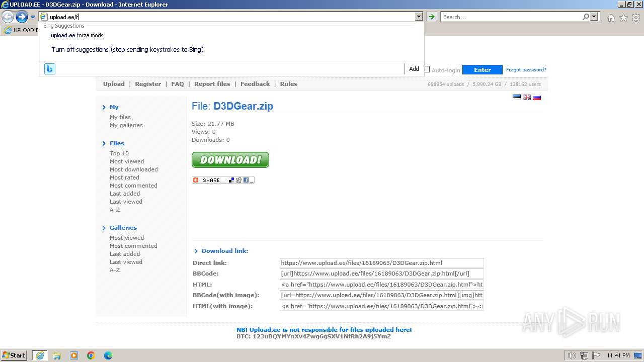This screenshot has height=362, width=644.
Task: Open 'Last viewed' under Galleries
Action: [126, 262]
